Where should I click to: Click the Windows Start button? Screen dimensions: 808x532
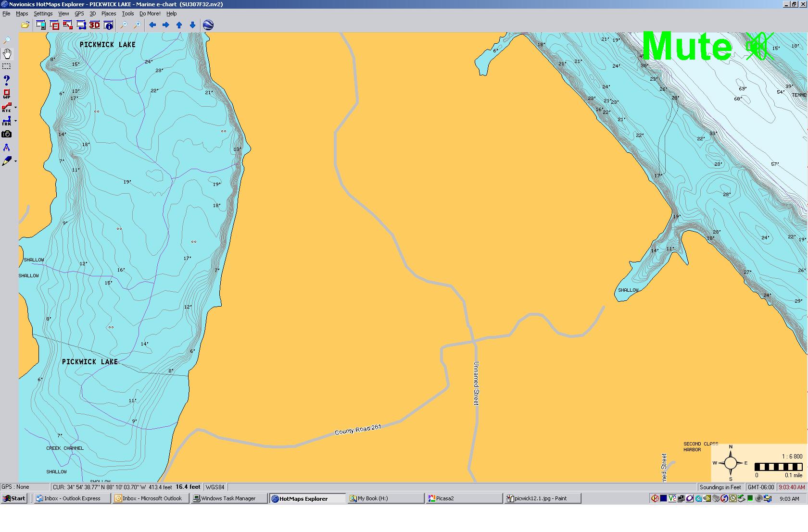click(14, 498)
